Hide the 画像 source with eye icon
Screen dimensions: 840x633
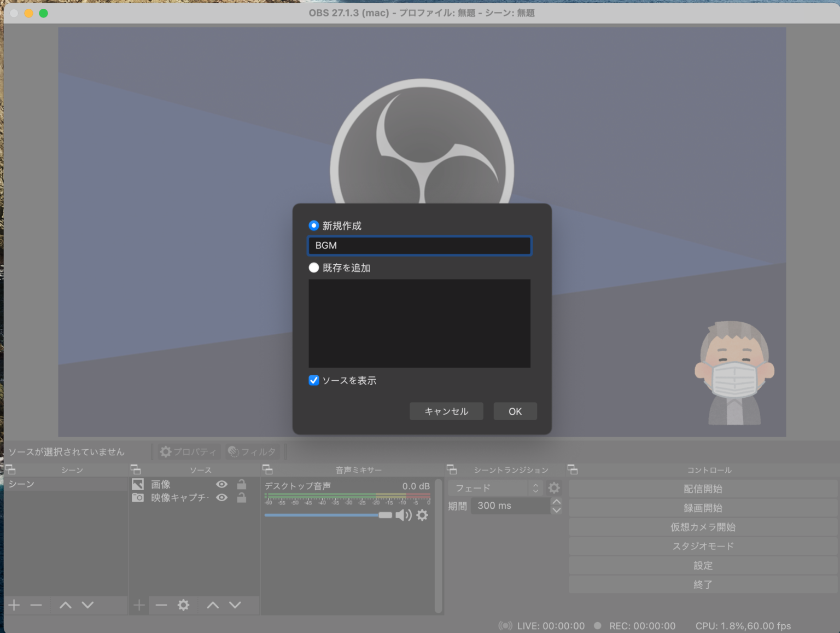click(x=221, y=484)
